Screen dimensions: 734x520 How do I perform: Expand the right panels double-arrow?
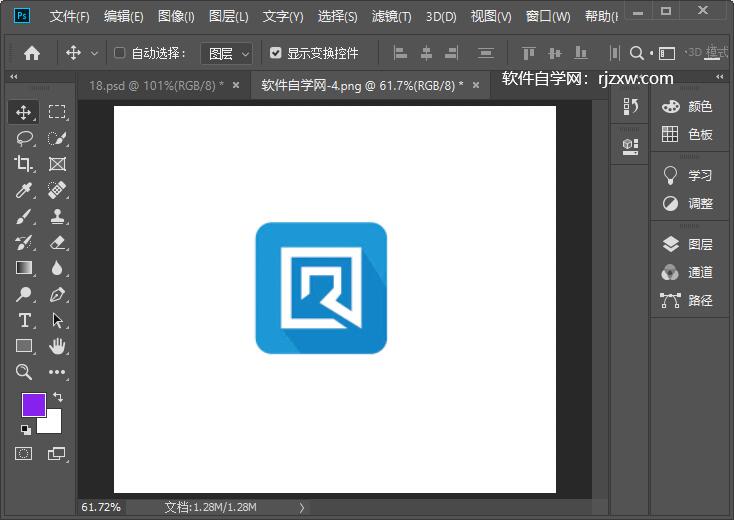pyautogui.click(x=719, y=76)
